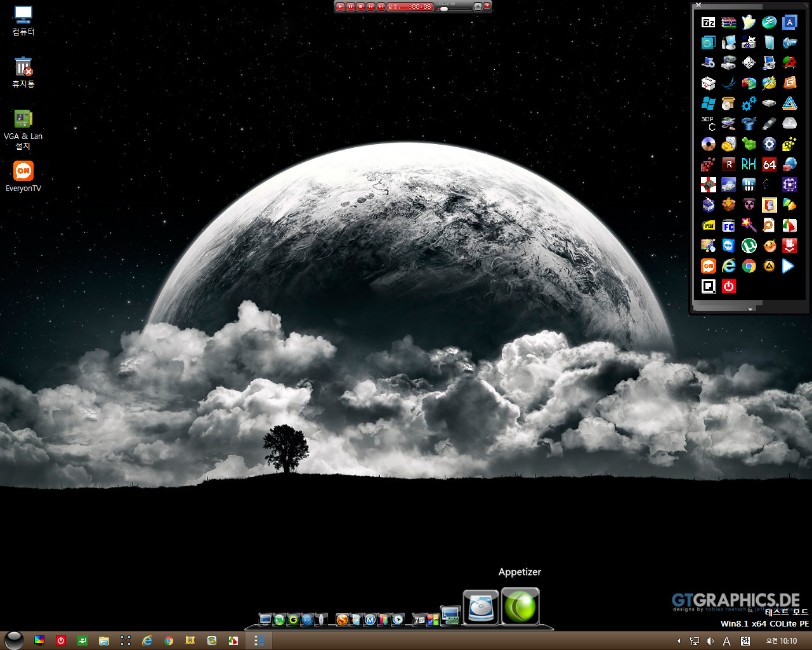This screenshot has width=812, height=650.
Task: Launch WinRAR books icon in launcher panel
Action: coord(729,22)
